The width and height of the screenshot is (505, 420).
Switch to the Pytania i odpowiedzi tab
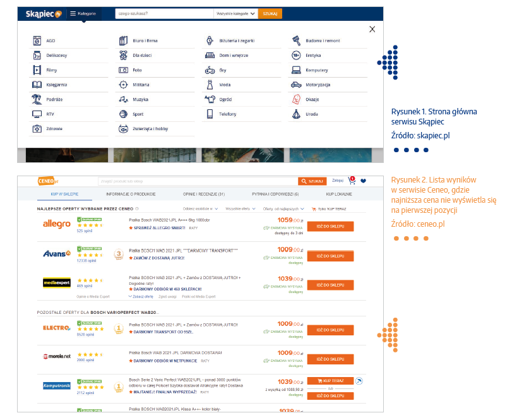tap(275, 195)
